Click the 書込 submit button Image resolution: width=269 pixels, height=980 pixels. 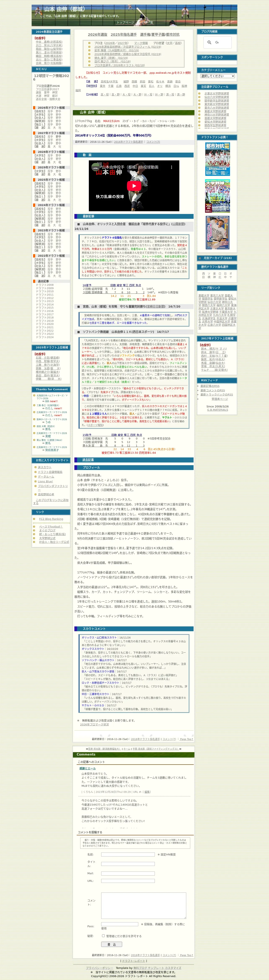click(111, 944)
